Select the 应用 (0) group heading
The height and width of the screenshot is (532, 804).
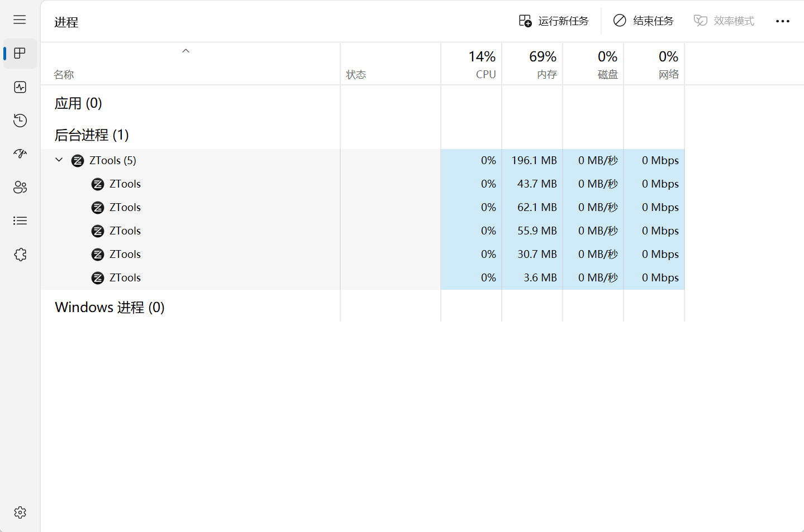point(78,103)
